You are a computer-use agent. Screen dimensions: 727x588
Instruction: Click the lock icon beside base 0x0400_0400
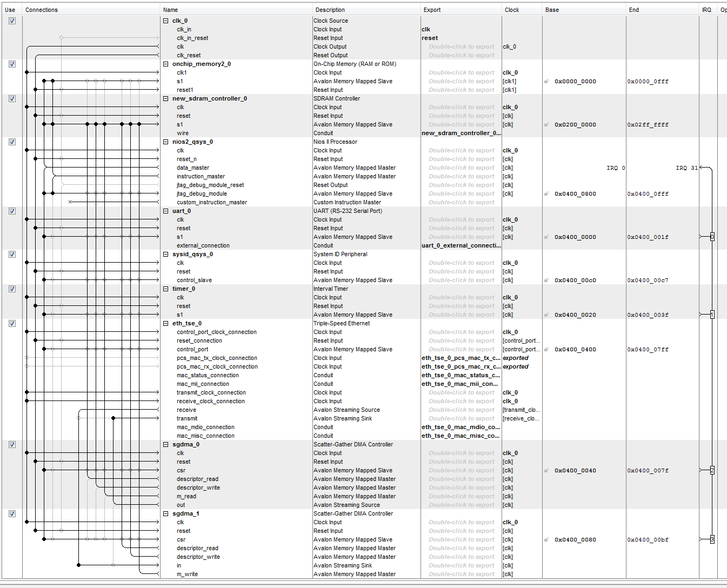click(546, 349)
